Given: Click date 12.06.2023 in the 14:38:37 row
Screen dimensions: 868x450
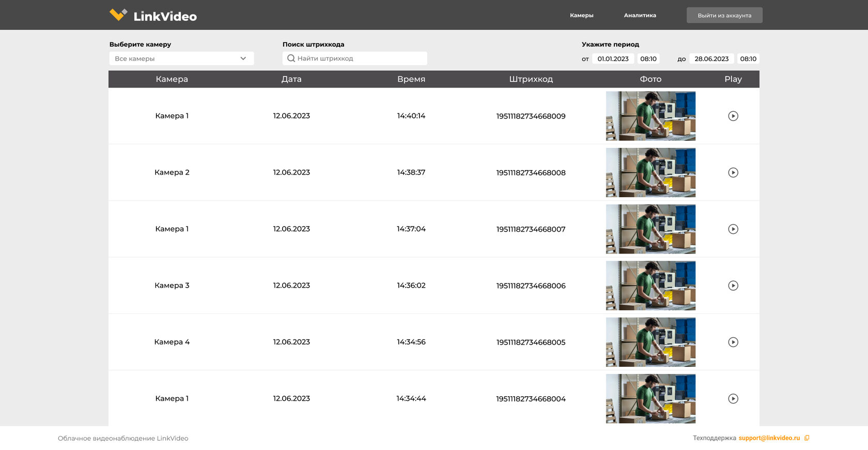Looking at the screenshot, I should point(291,172).
